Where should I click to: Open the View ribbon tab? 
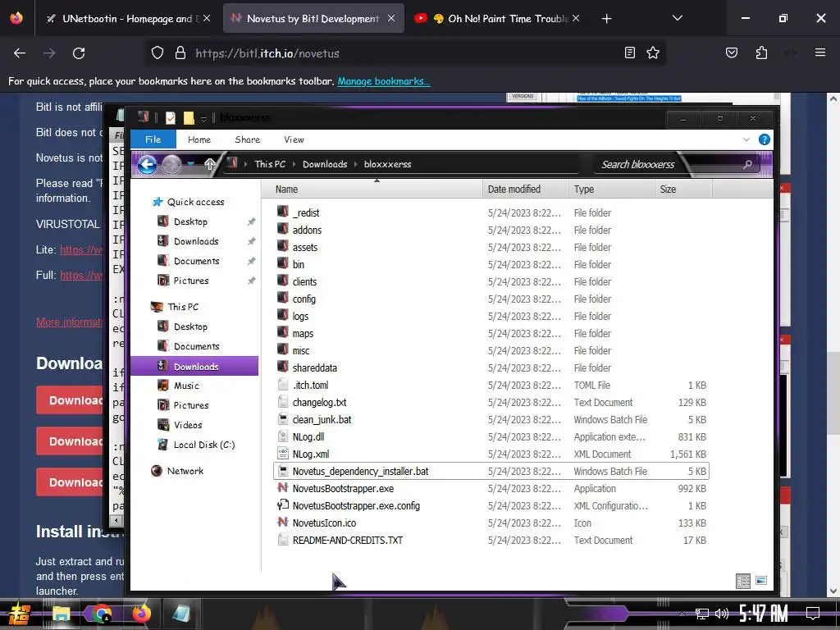(x=294, y=139)
